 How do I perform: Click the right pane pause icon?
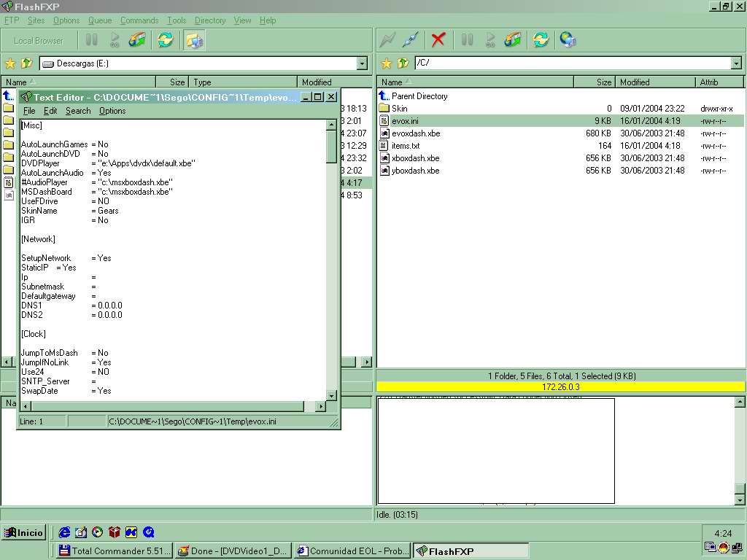[x=467, y=39]
